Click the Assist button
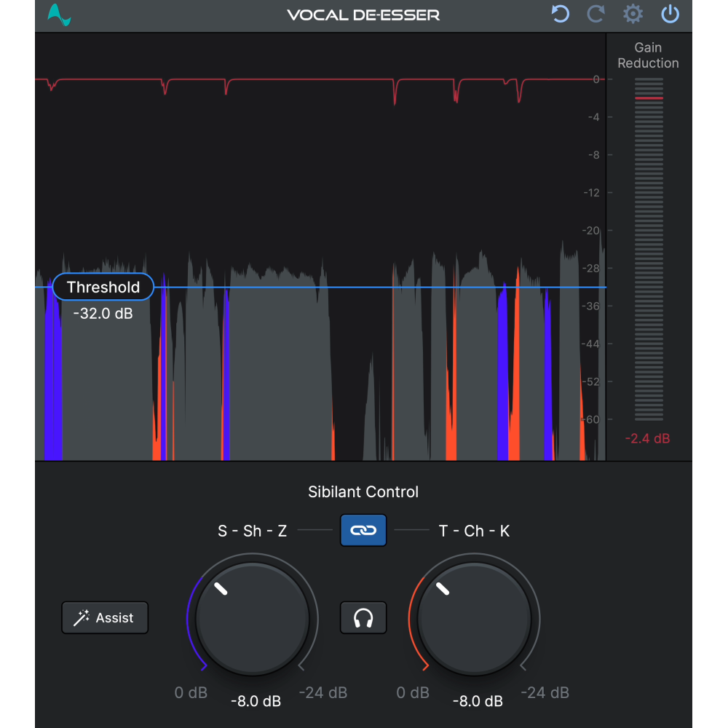The height and width of the screenshot is (728, 728). 105,617
